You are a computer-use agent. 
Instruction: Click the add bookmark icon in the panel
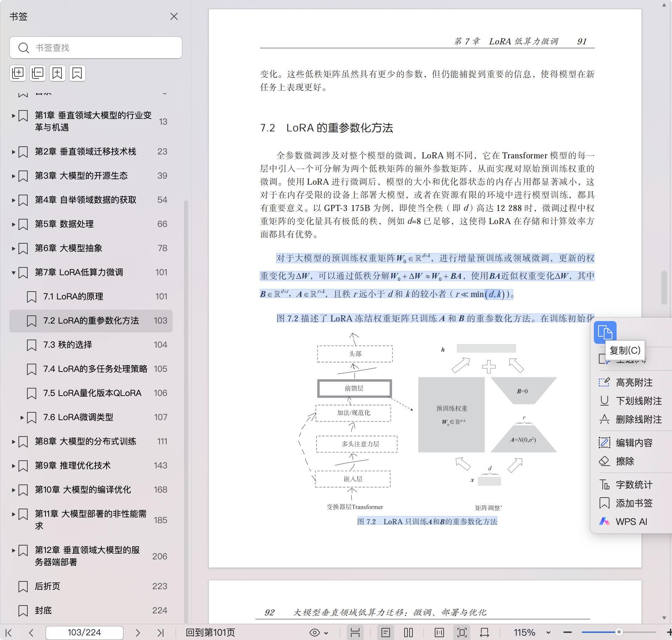click(58, 73)
